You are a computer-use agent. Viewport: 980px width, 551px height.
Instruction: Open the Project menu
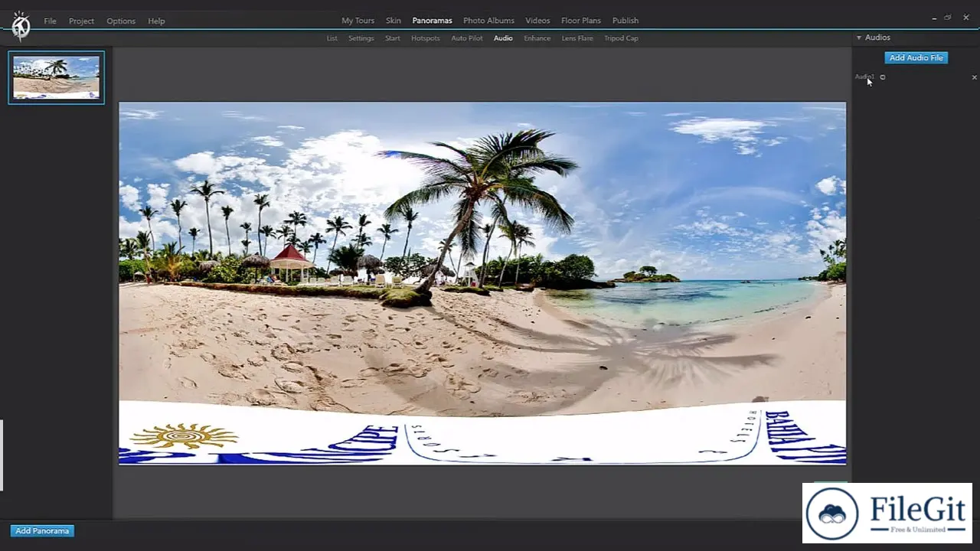[x=81, y=21]
